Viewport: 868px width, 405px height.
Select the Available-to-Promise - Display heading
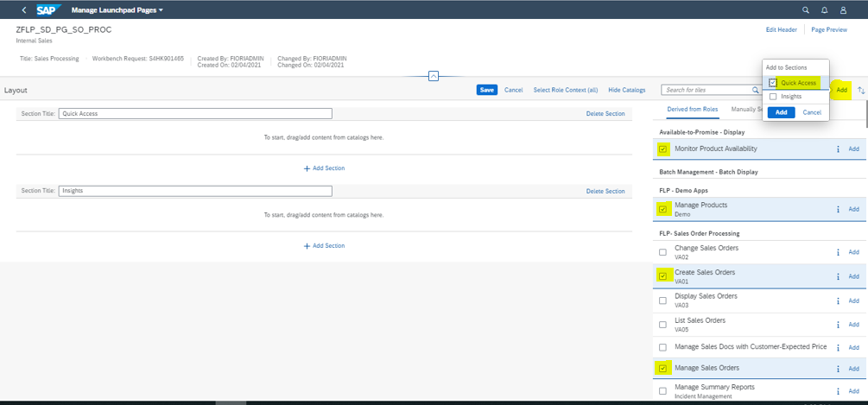click(702, 132)
